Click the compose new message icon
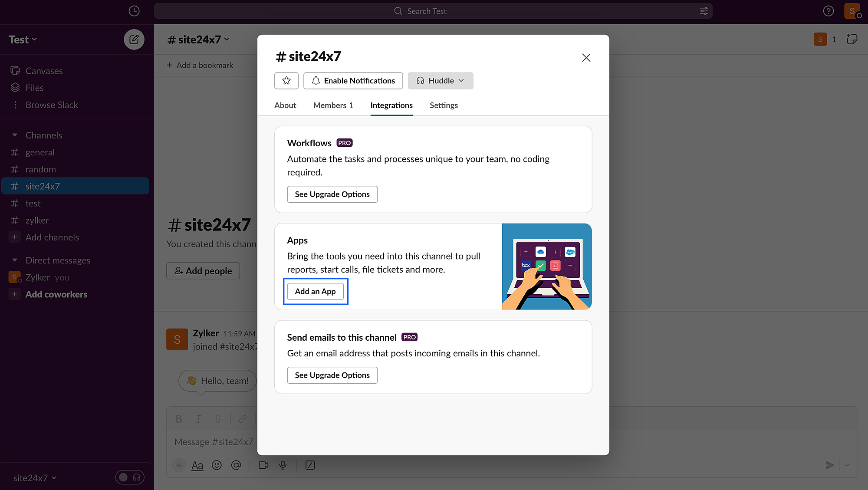 point(134,39)
